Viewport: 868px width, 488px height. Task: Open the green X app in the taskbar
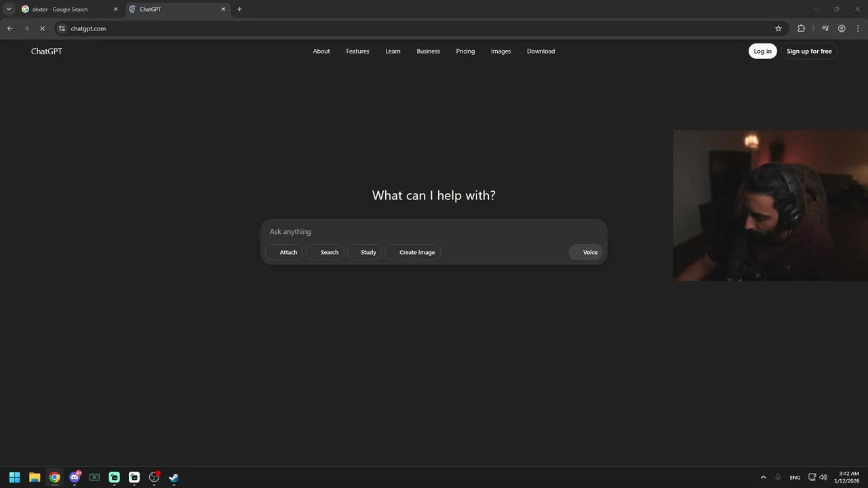point(94,477)
